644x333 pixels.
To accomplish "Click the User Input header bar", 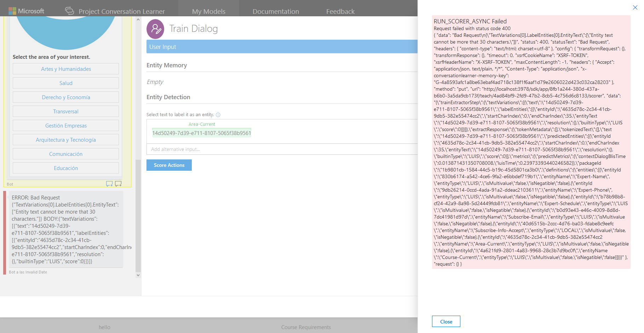I will click(x=282, y=47).
